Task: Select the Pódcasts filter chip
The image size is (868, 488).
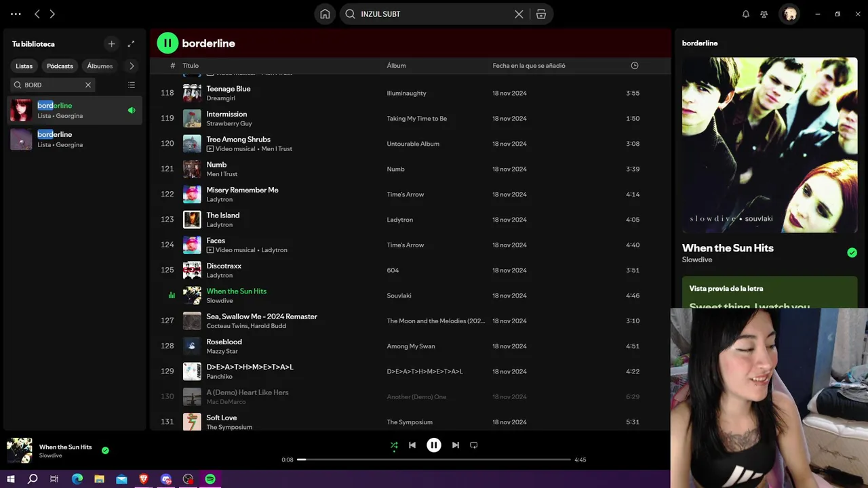Action: coord(60,66)
